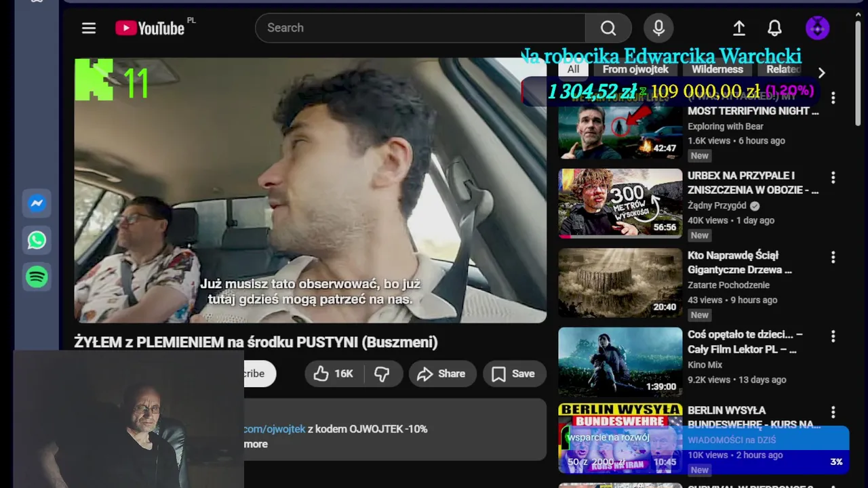Open WhatsApp from the browser sidebar
The image size is (868, 488).
[x=37, y=240]
